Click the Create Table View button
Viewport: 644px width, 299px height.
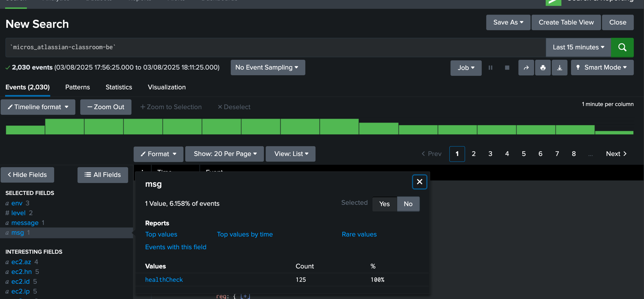point(566,22)
